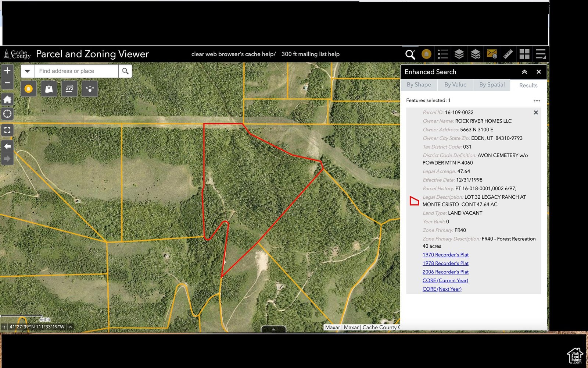The height and width of the screenshot is (368, 588).
Task: Open the Layer List stacked-layers icon
Action: point(459,54)
